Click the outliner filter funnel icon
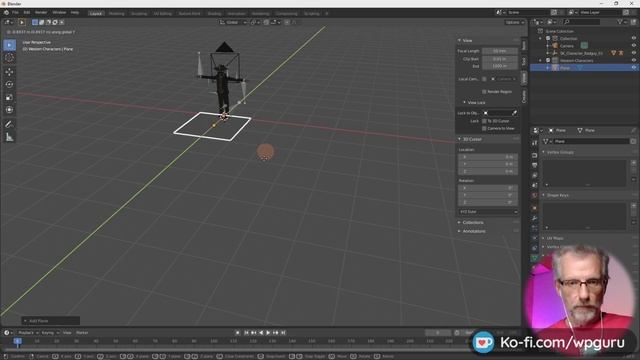 tap(620, 22)
